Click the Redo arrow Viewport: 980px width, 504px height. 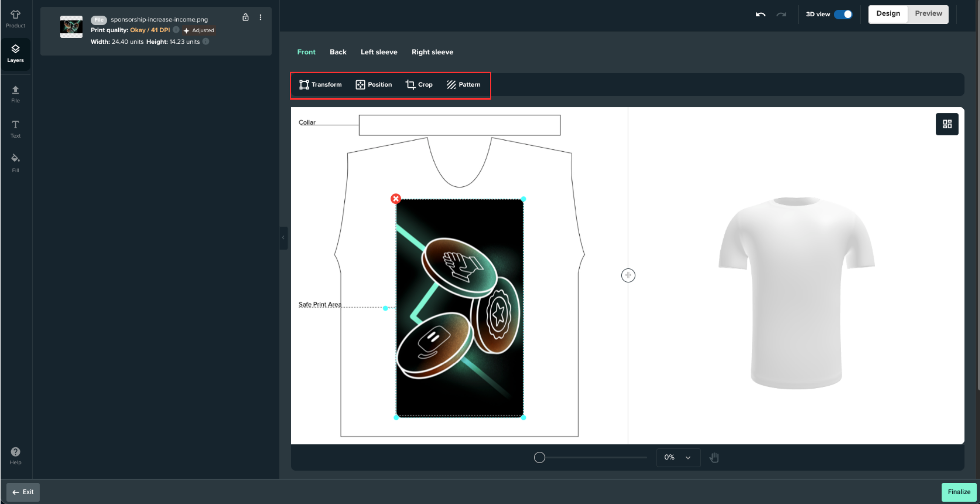point(781,15)
